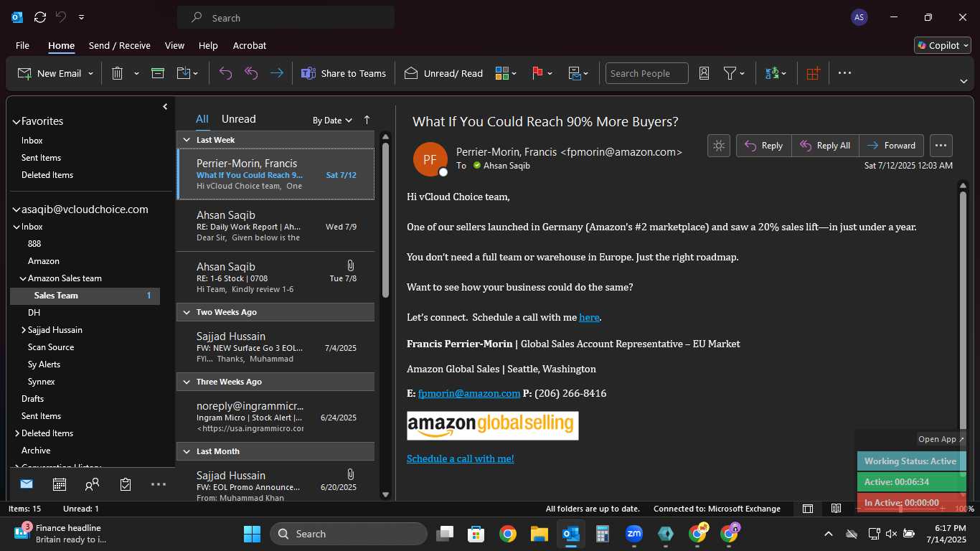Open the Calendar view icon

tap(60, 484)
